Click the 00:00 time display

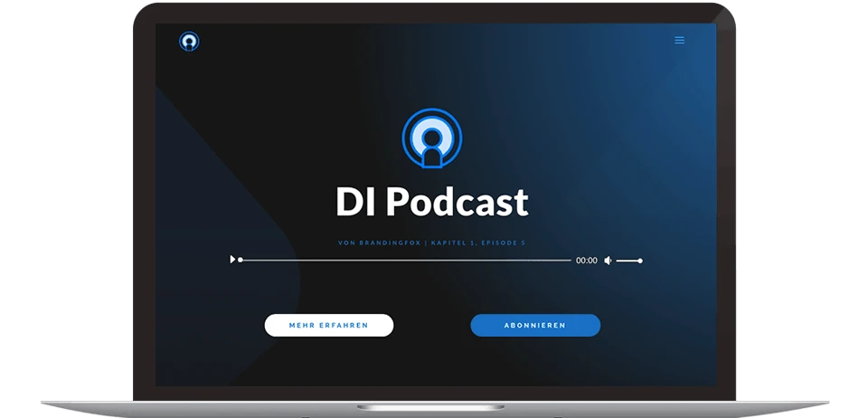[x=587, y=261]
